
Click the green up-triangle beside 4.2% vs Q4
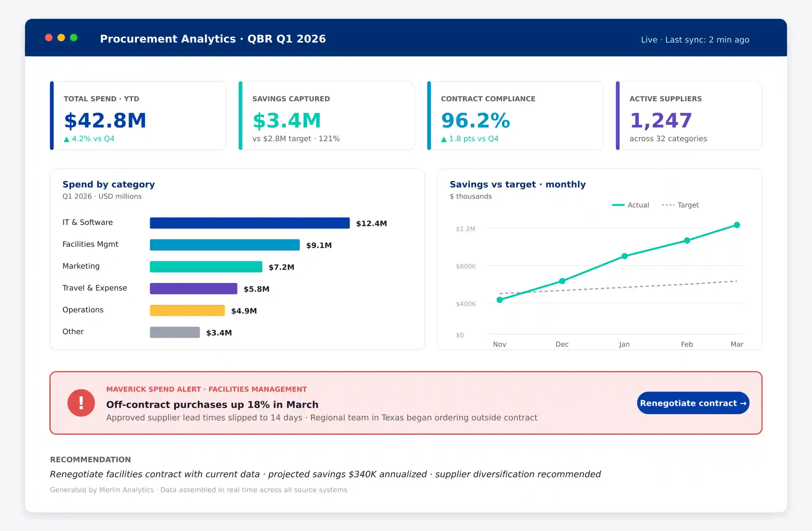(x=67, y=139)
